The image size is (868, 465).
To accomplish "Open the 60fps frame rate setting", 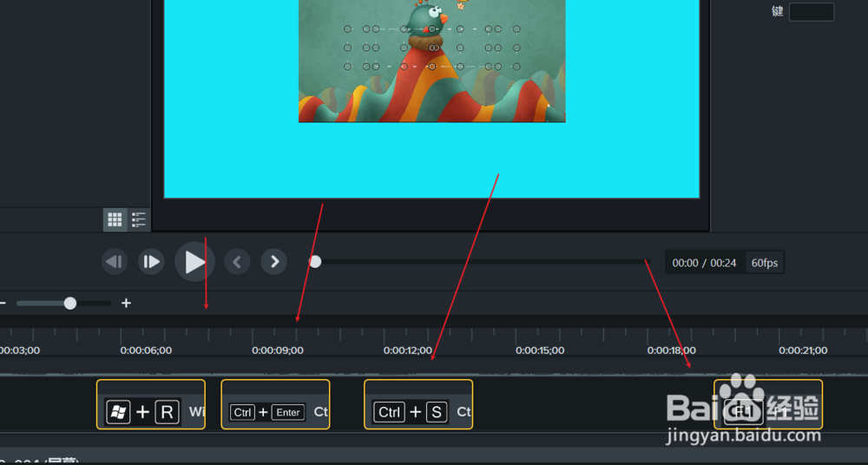I will (765, 263).
